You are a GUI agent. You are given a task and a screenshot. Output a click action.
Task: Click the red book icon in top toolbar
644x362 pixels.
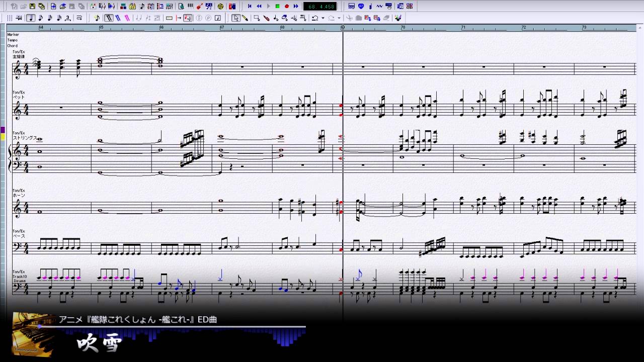[232, 7]
